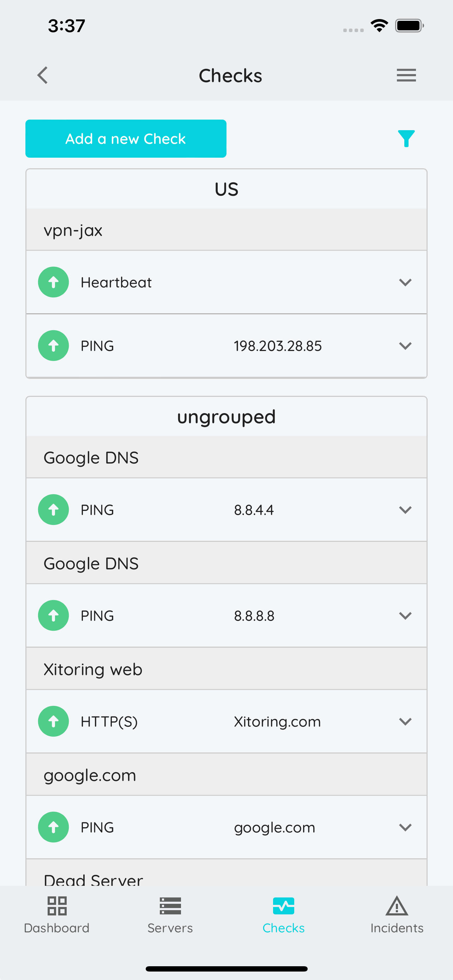Click the green status icon on Xitoring.com HTTP(S) check
The image size is (453, 980).
[53, 721]
